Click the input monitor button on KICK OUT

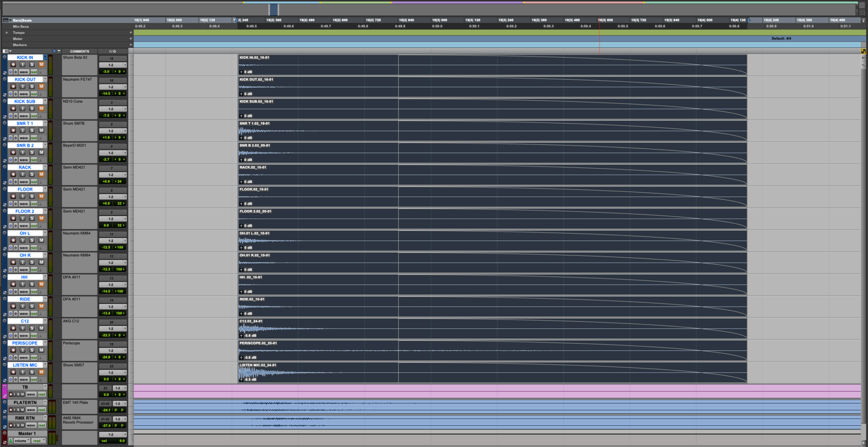click(22, 86)
